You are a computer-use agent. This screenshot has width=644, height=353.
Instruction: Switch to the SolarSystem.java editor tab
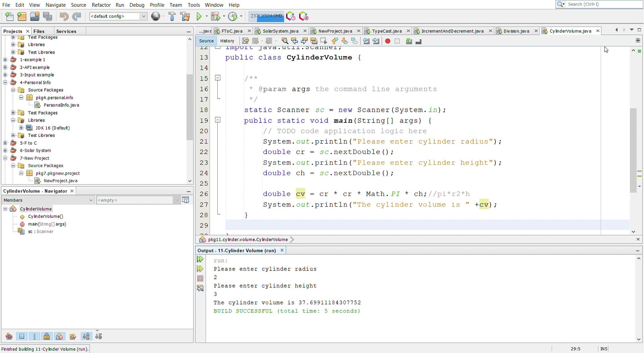(280, 31)
